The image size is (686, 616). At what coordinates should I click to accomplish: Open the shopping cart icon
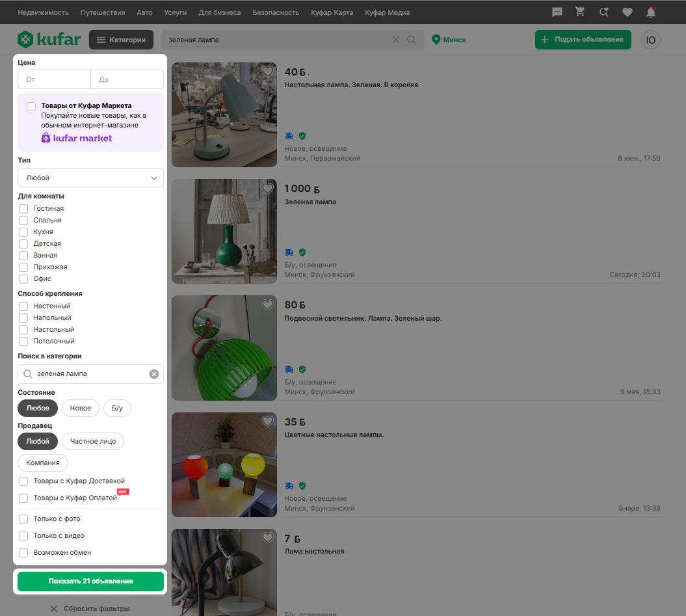pos(580,12)
